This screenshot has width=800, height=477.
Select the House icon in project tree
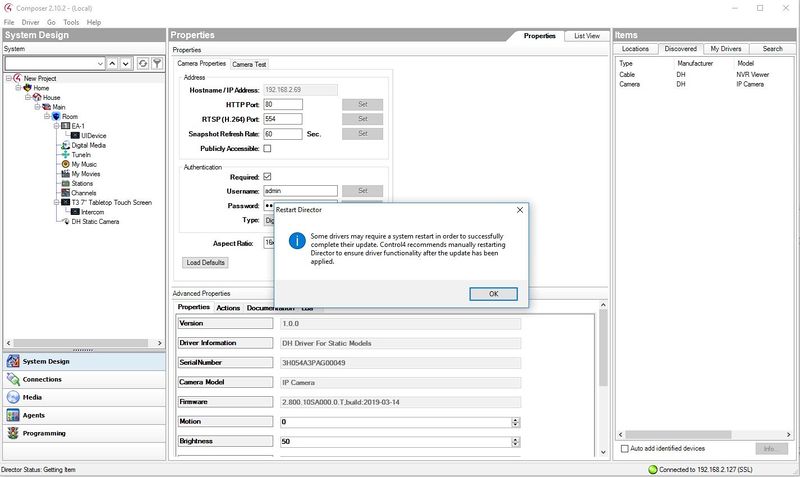point(37,97)
